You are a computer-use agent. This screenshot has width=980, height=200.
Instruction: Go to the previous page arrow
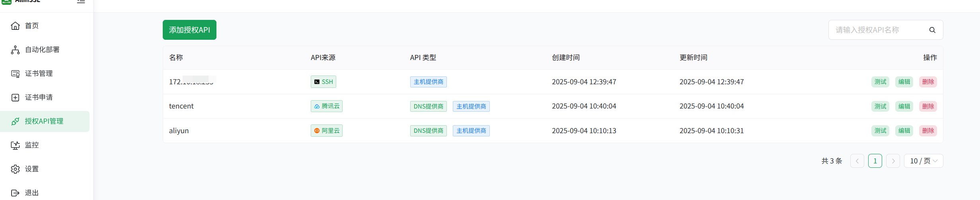click(x=857, y=161)
